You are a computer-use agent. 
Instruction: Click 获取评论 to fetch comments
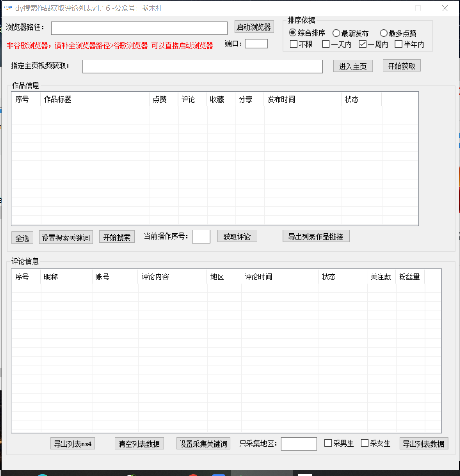[237, 236]
